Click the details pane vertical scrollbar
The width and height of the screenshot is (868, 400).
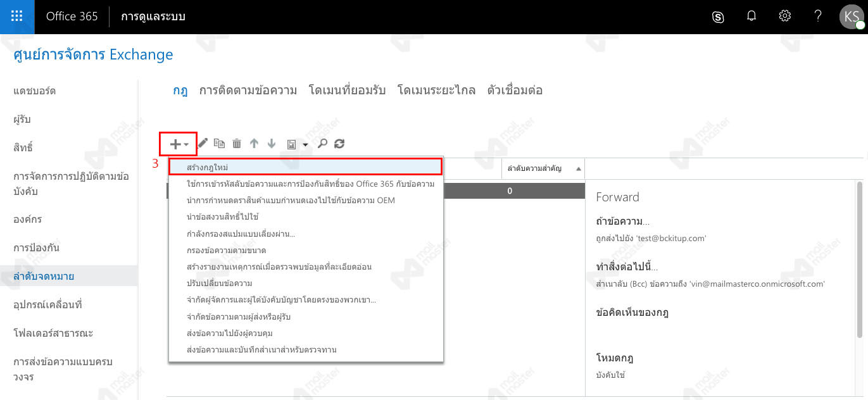click(x=859, y=259)
